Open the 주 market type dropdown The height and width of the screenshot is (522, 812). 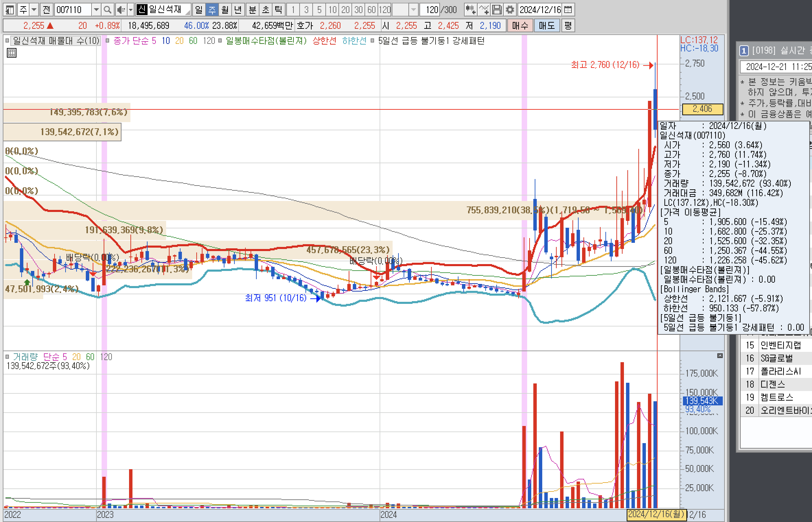[x=34, y=10]
